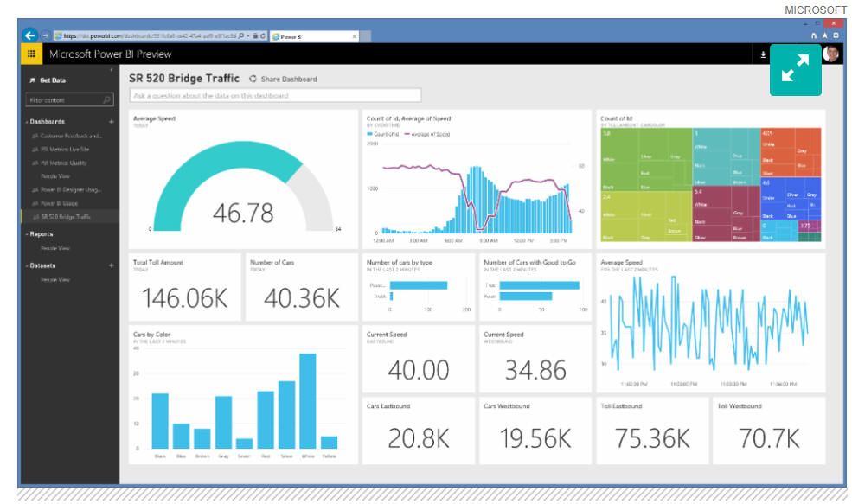This screenshot has width=852, height=504.
Task: Open the Cars by Color bar chart
Action: pos(243,395)
